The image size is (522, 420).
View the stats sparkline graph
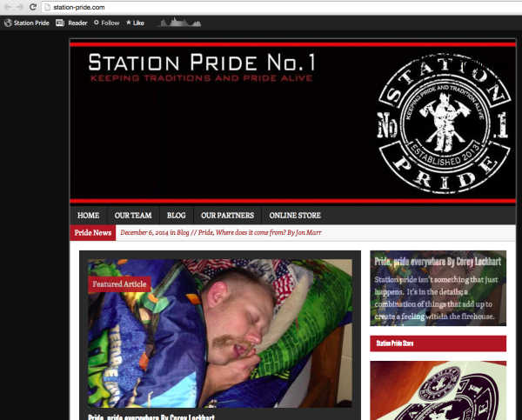coord(180,23)
